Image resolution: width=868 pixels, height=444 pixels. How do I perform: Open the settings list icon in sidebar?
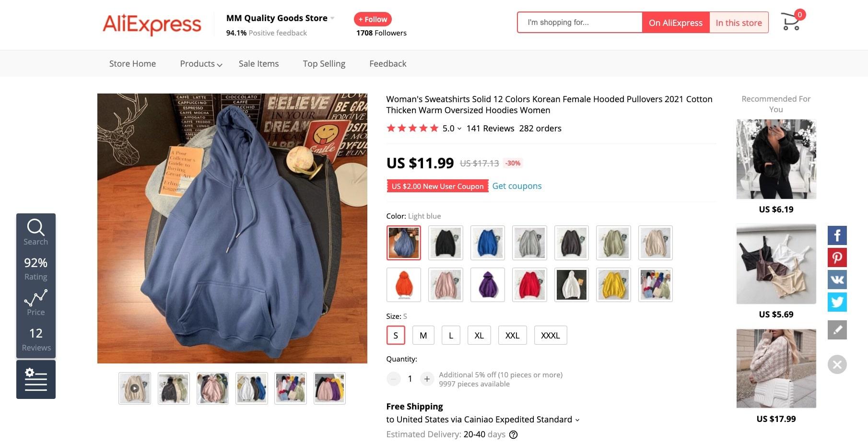(36, 379)
